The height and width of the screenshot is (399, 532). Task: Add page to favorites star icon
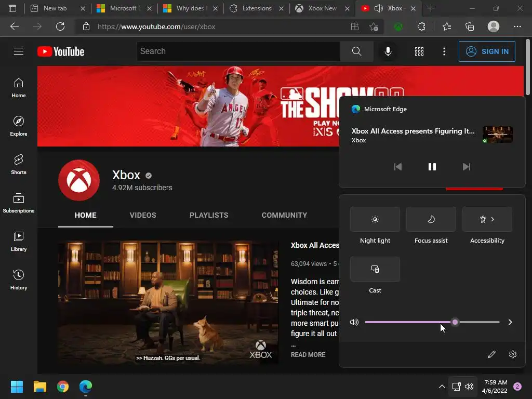(374, 26)
